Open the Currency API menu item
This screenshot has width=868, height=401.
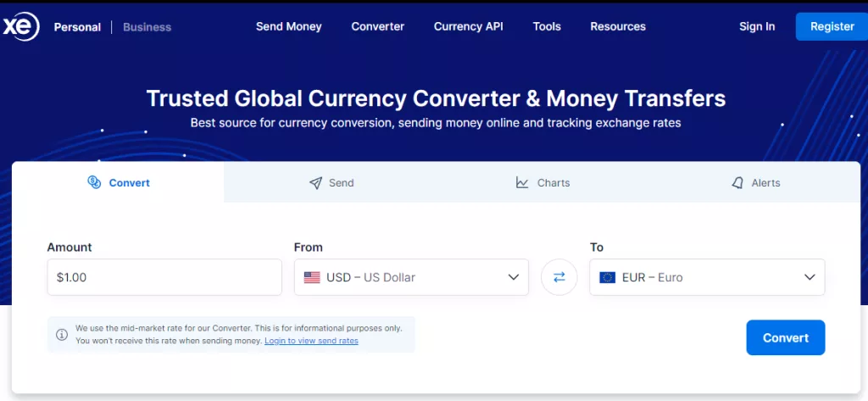coord(468,26)
